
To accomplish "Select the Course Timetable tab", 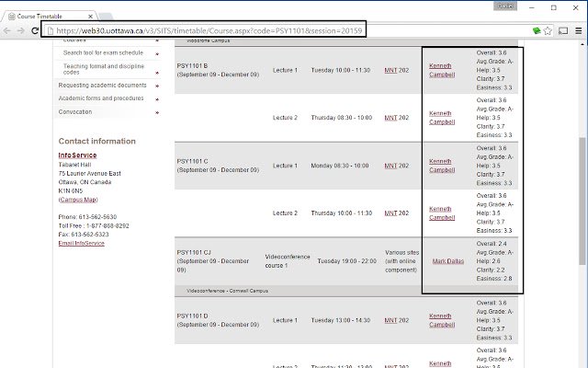I will pos(50,17).
